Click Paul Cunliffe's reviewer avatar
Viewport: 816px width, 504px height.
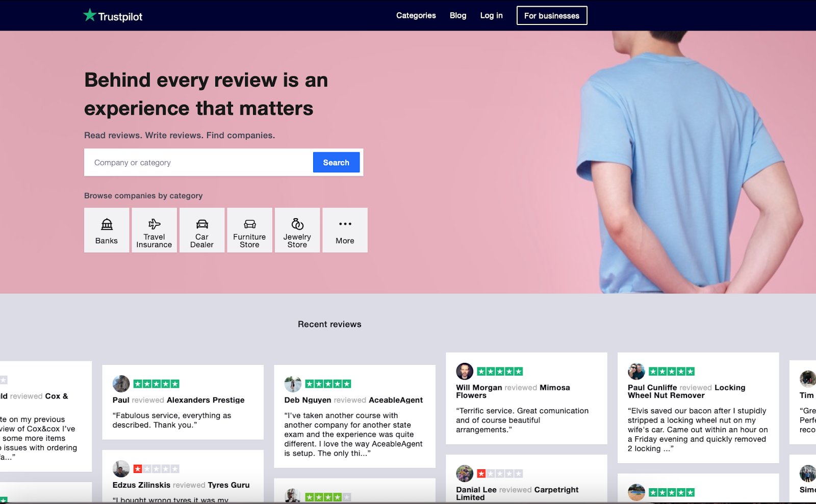[636, 372]
